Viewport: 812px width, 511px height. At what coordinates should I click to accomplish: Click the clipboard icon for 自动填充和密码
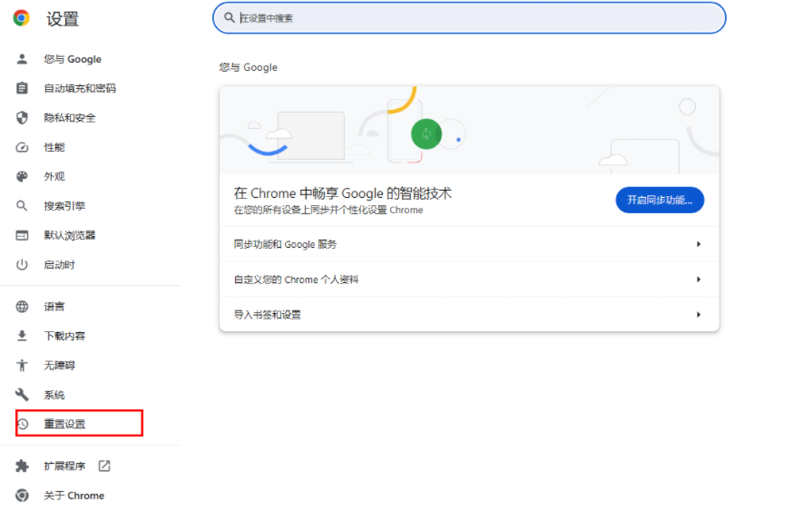22,88
